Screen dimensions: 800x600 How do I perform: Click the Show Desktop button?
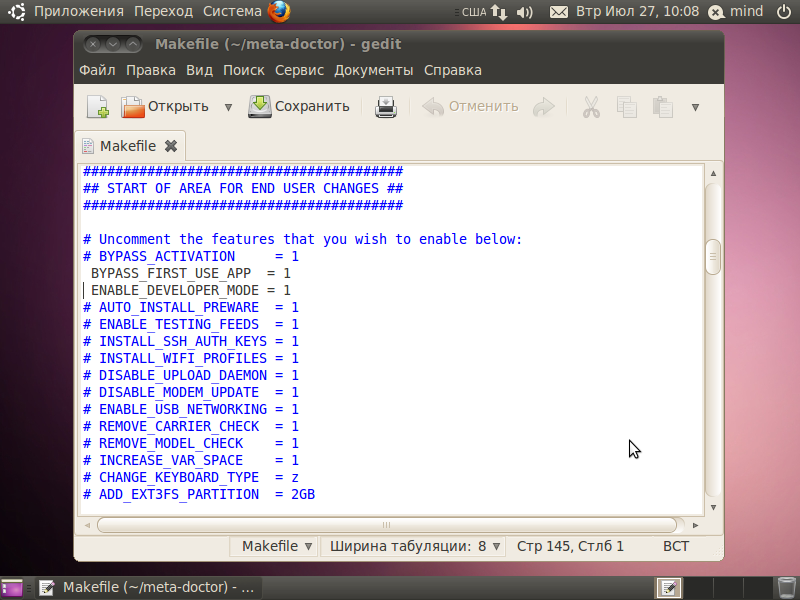point(12,587)
